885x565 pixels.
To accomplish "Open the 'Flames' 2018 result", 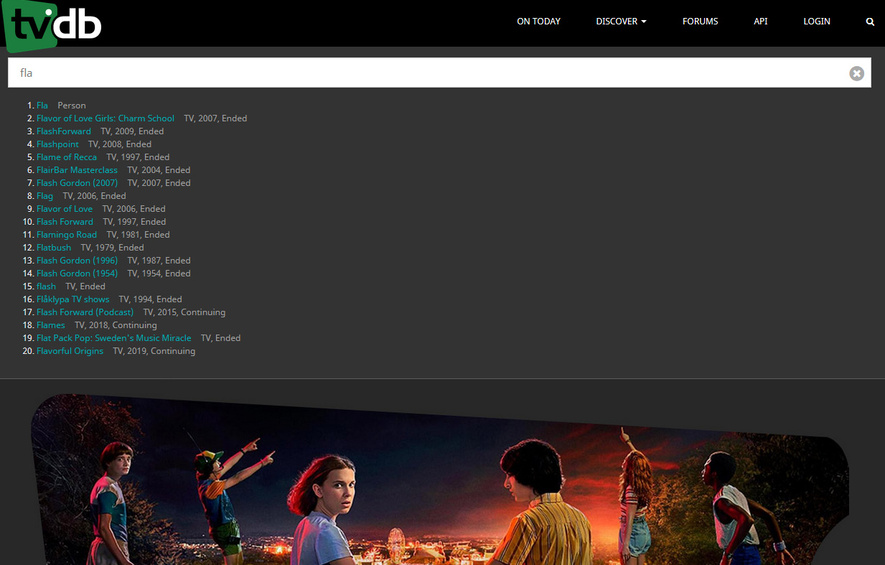I will coord(51,326).
